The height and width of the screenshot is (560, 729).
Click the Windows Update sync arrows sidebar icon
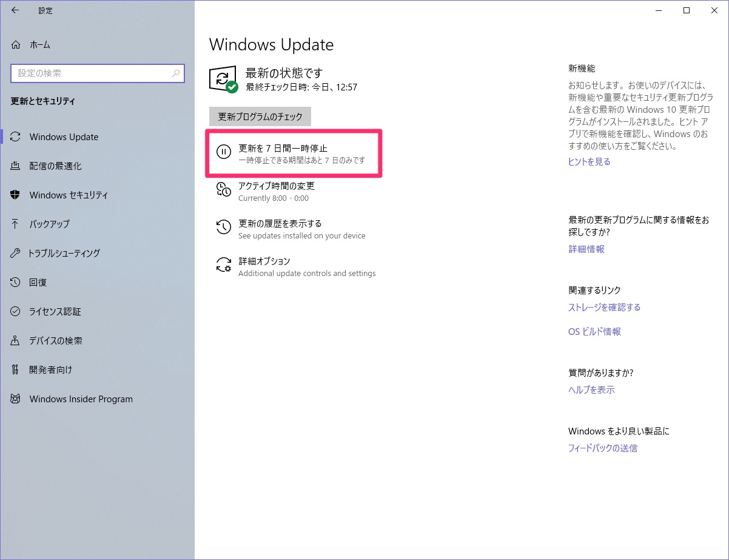(x=16, y=137)
